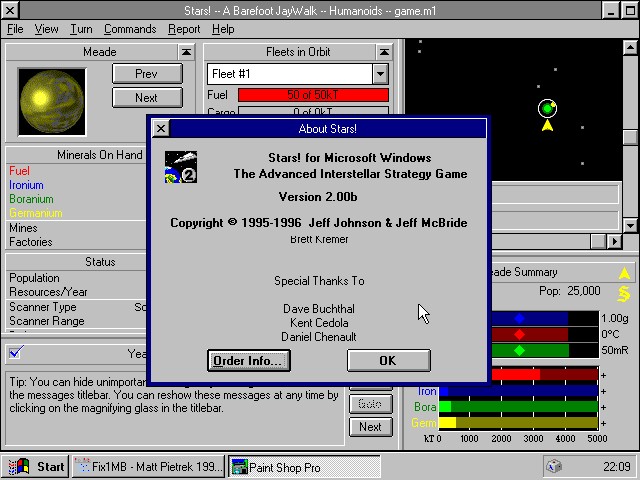Open the Commands menu
Image resolution: width=640 pixels, height=480 pixels.
[x=130, y=29]
